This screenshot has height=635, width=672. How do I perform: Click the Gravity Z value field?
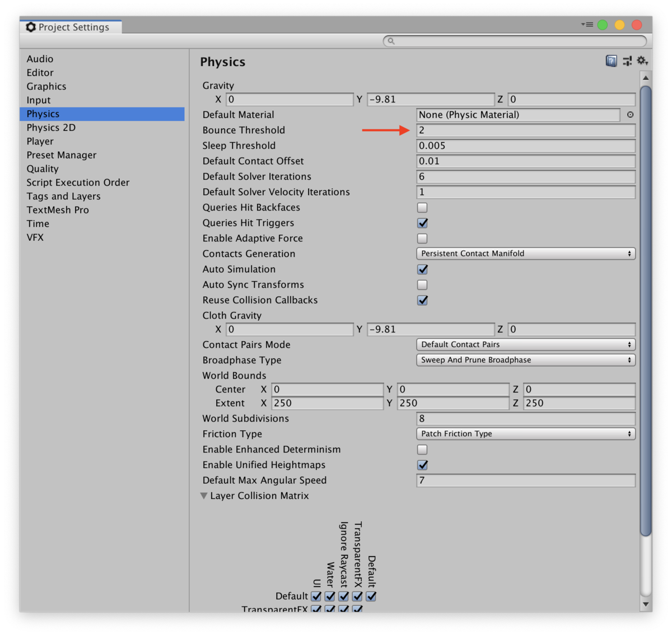[572, 100]
